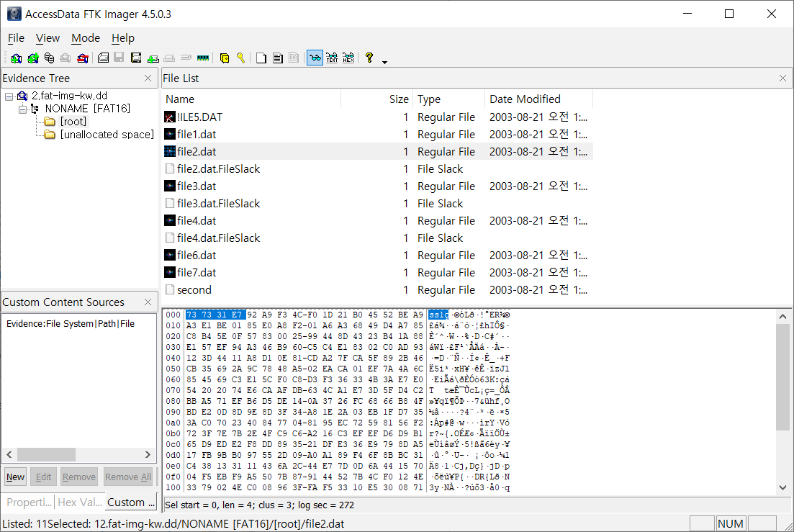Collapse the 2.fat-img-kw.dd tree node
Screen dimensions: 794x532
coord(9,96)
